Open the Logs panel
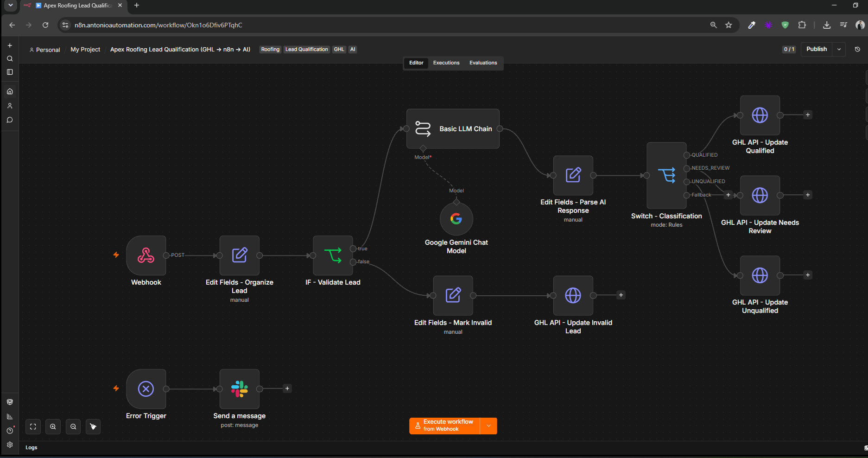The image size is (868, 458). pos(32,447)
